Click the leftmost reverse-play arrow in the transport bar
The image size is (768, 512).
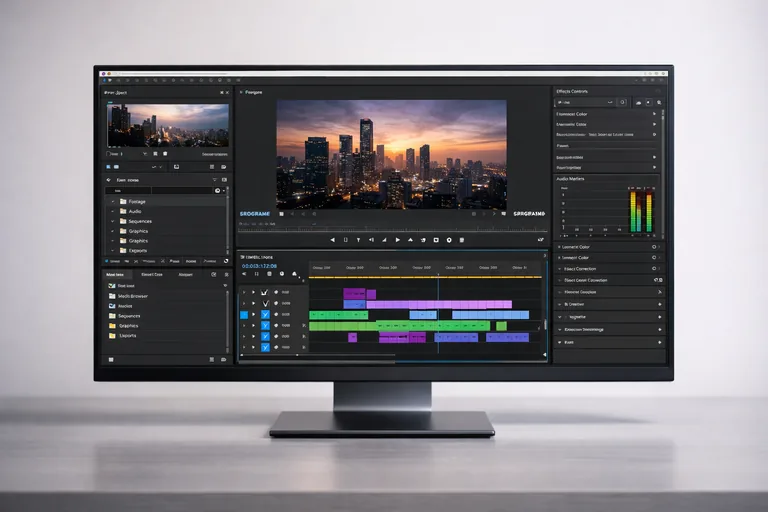(x=333, y=240)
